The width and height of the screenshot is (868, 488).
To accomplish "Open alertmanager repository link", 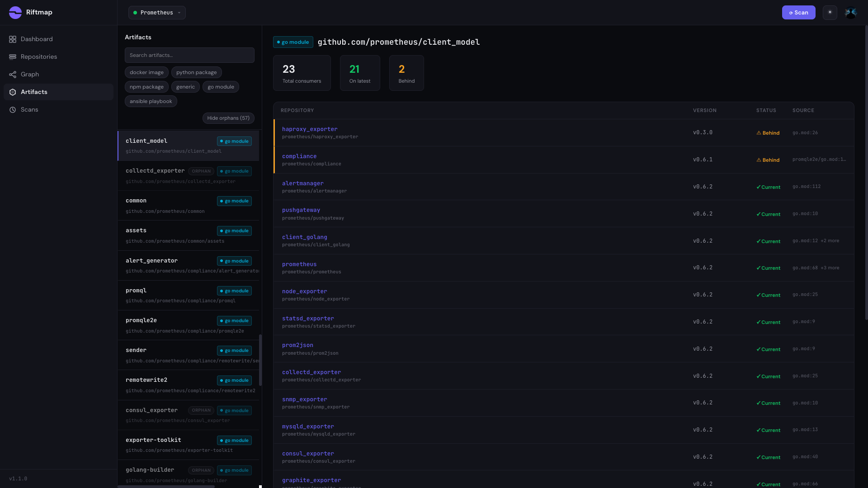I will pyautogui.click(x=303, y=183).
